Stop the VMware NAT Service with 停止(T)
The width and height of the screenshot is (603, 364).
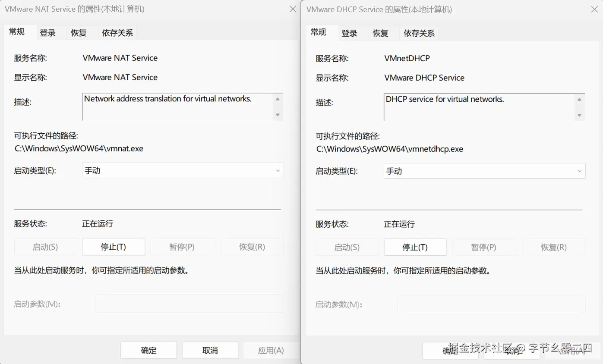114,247
